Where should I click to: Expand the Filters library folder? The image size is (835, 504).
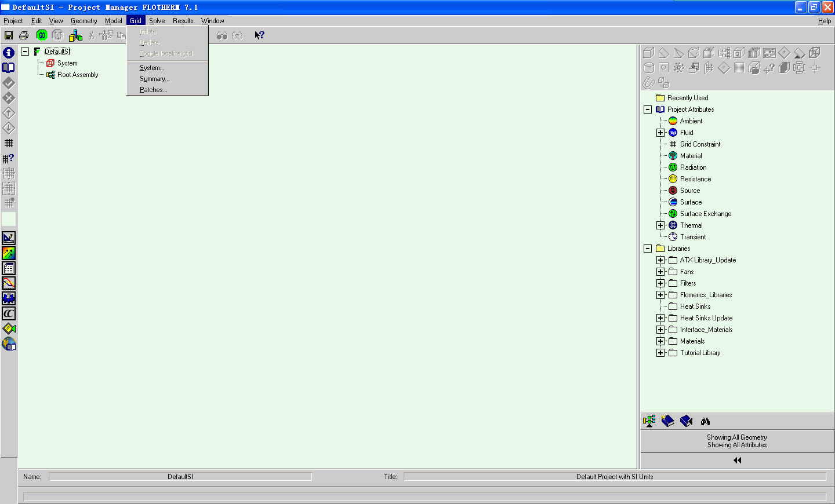click(660, 283)
